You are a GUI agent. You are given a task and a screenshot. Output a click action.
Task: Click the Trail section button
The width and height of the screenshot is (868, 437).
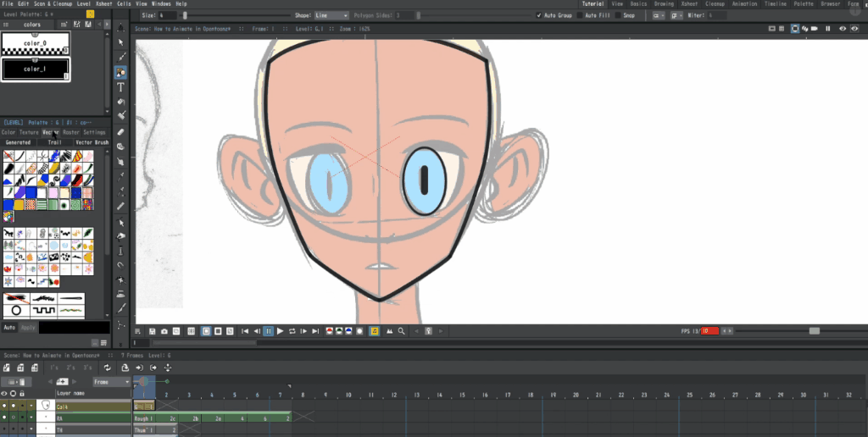tap(54, 142)
